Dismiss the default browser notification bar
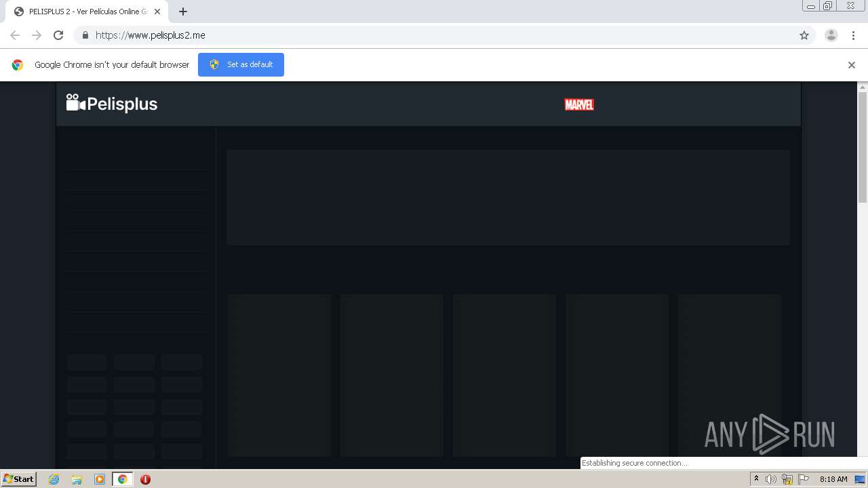The image size is (868, 488). [852, 65]
